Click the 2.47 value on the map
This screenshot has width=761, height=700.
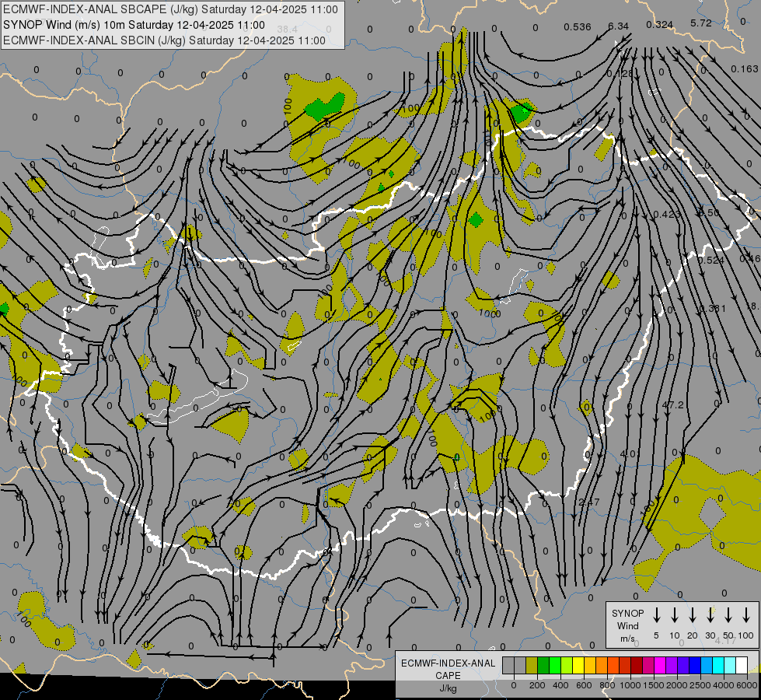tap(589, 502)
